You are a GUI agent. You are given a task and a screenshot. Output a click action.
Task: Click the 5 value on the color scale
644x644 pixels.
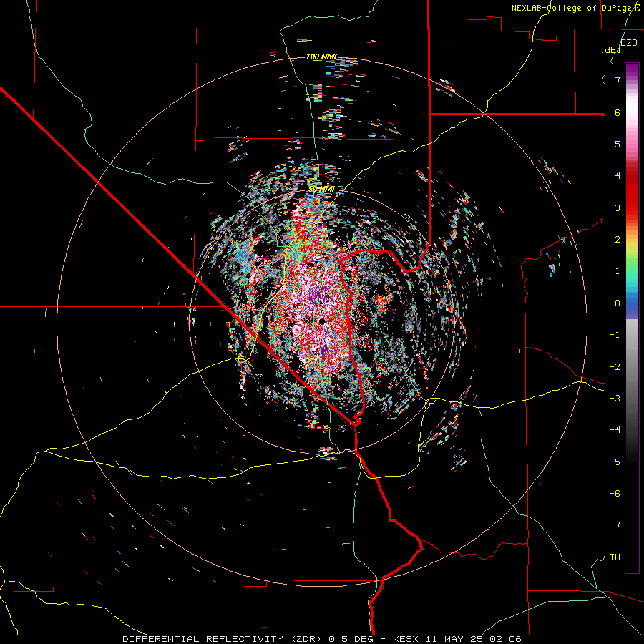[618, 144]
